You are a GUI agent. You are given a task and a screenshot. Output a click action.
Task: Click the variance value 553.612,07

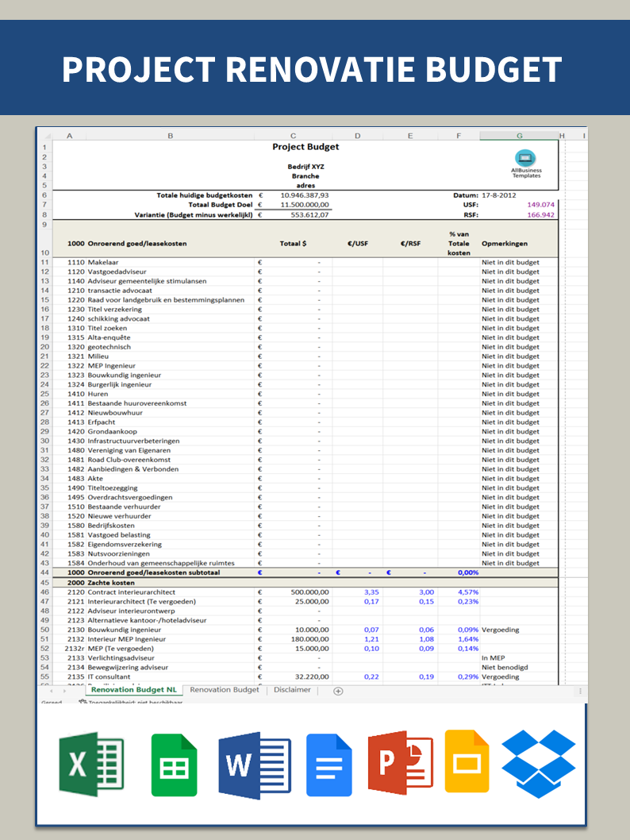[309, 215]
